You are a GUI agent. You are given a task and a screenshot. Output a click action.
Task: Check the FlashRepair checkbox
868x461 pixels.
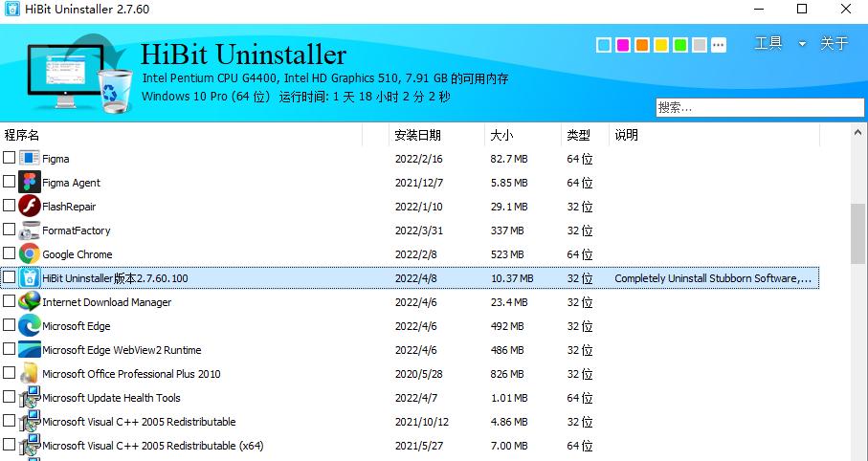point(9,205)
